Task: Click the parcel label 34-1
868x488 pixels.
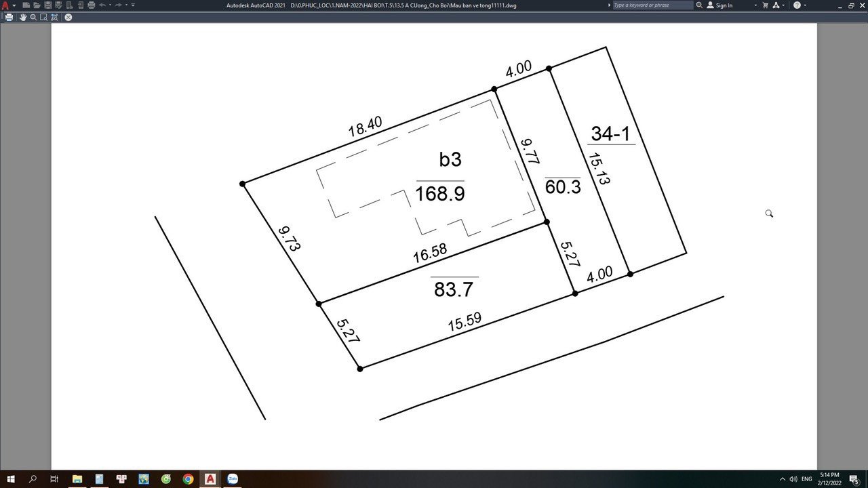Action: click(x=611, y=134)
